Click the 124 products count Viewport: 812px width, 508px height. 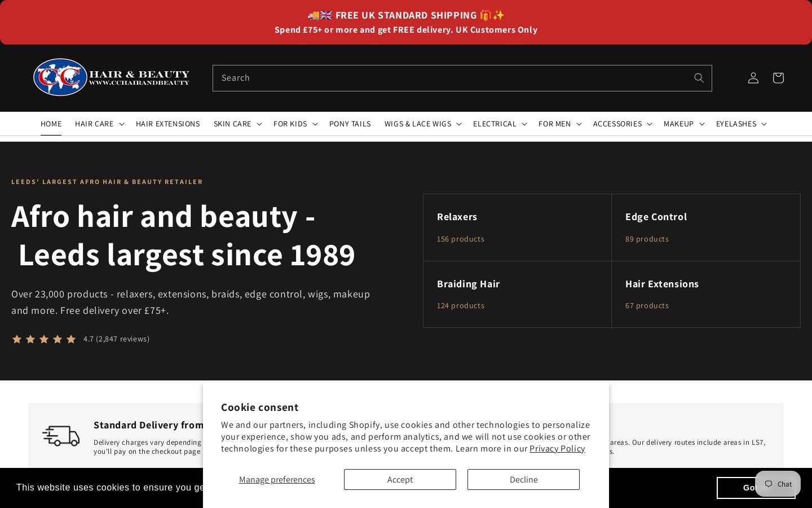pyautogui.click(x=461, y=305)
